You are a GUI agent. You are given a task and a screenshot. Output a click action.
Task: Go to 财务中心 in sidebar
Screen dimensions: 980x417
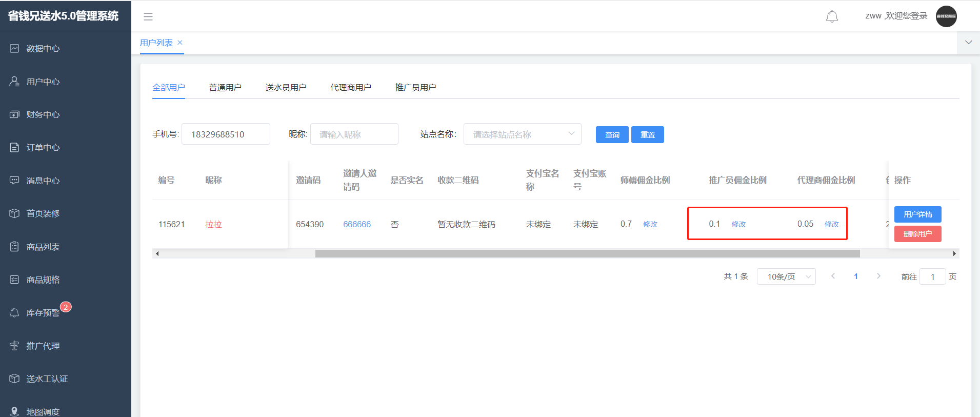[x=43, y=115]
